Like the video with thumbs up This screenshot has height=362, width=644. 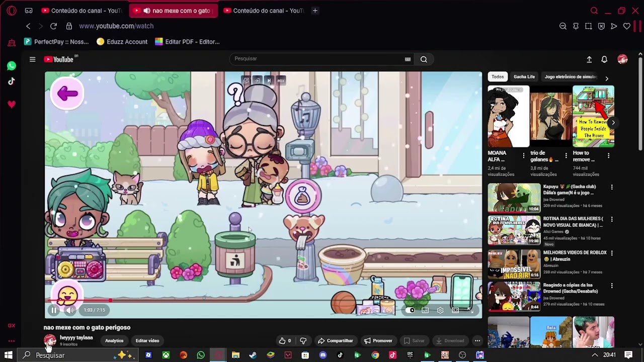coord(285,341)
